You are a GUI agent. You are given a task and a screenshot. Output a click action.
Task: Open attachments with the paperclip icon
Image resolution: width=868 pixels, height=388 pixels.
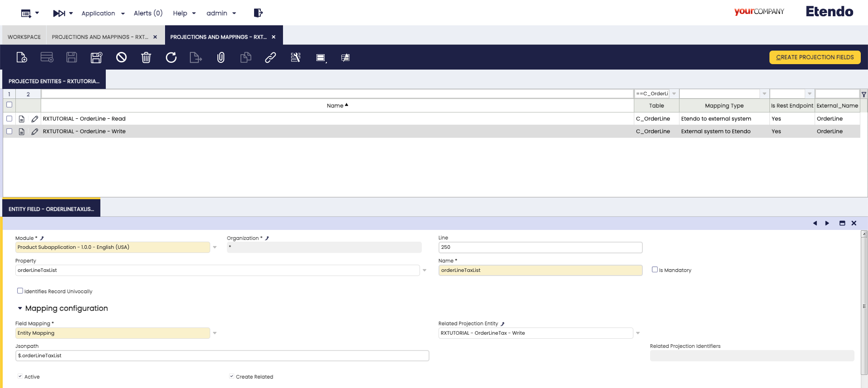pos(221,57)
